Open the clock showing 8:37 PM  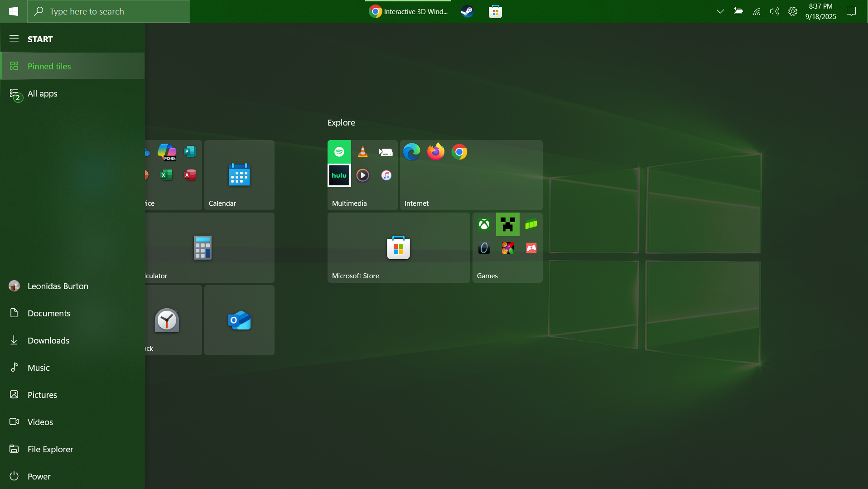(820, 11)
